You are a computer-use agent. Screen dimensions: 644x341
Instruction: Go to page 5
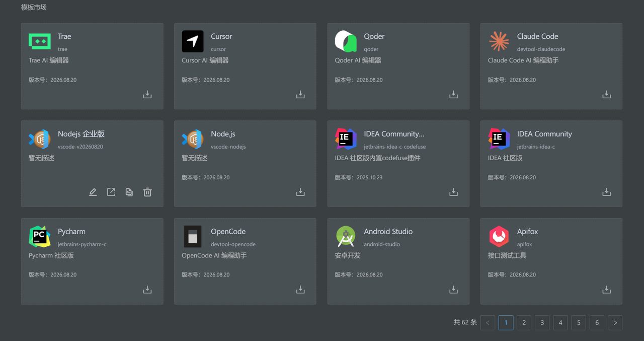point(579,323)
